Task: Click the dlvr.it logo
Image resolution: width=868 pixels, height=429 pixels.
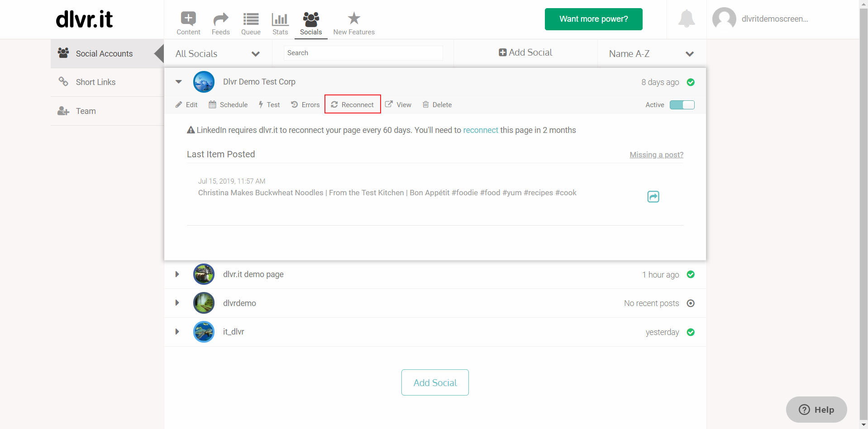Action: pyautogui.click(x=84, y=19)
